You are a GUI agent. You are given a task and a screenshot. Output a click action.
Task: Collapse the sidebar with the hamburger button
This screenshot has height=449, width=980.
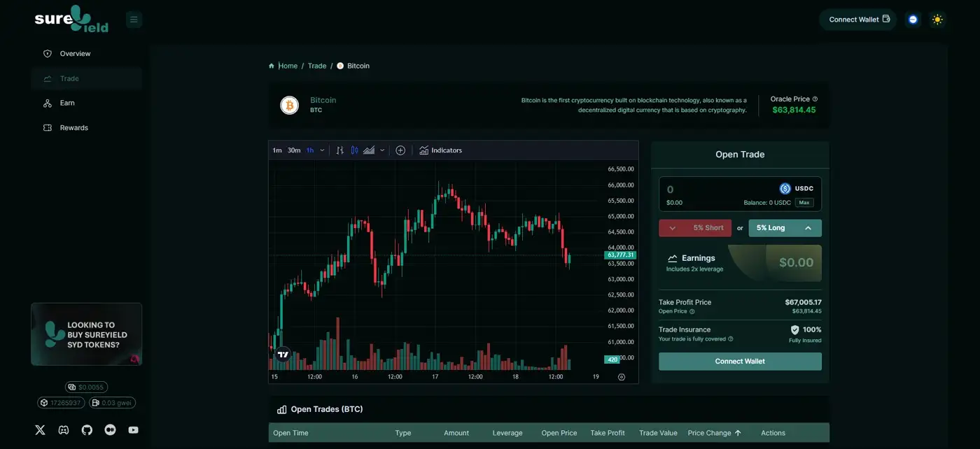[134, 20]
